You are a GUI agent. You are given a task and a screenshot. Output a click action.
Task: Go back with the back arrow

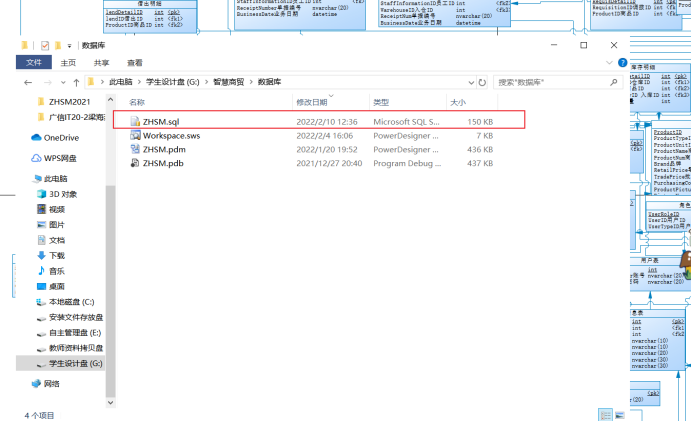(x=28, y=82)
